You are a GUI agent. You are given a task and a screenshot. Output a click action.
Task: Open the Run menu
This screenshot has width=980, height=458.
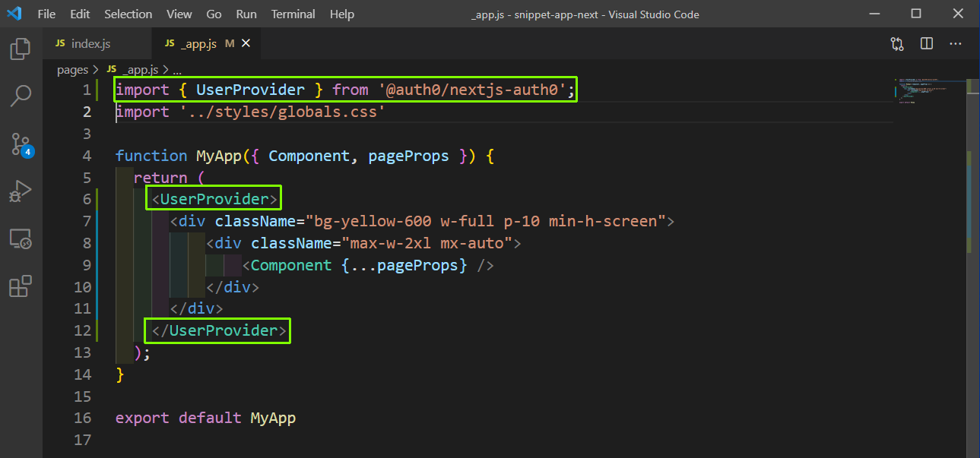click(x=246, y=14)
